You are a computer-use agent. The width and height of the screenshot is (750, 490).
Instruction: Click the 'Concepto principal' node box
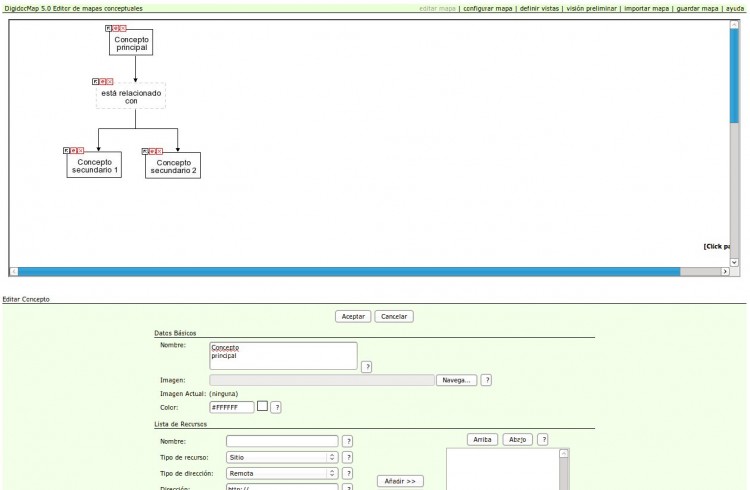tap(131, 43)
